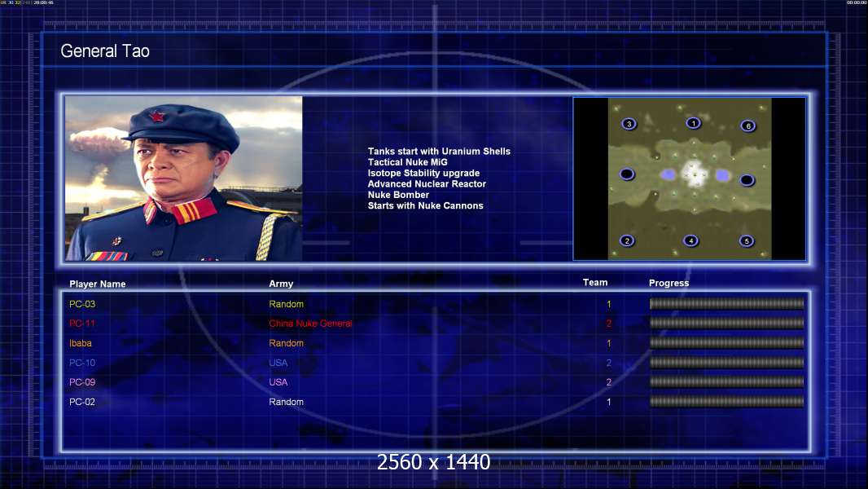
Task: Click Ibaba loading progress bar
Action: point(727,343)
